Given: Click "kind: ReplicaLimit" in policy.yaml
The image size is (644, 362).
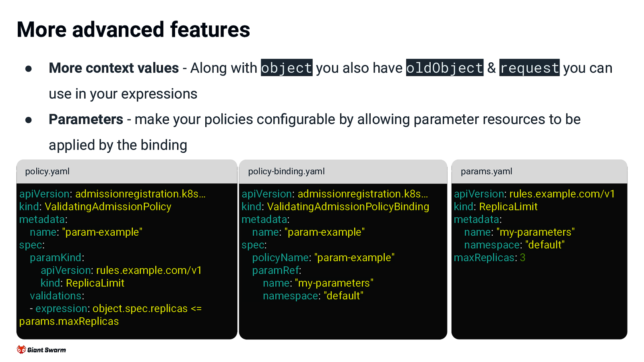Looking at the screenshot, I should click(x=83, y=283).
